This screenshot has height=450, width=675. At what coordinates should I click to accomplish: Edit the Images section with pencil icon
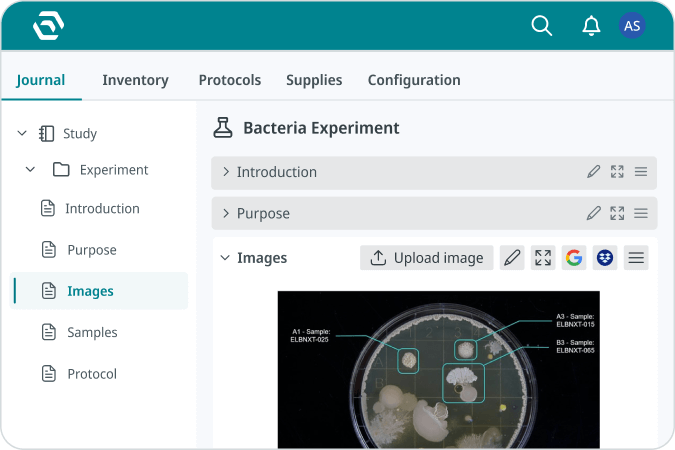coord(512,258)
